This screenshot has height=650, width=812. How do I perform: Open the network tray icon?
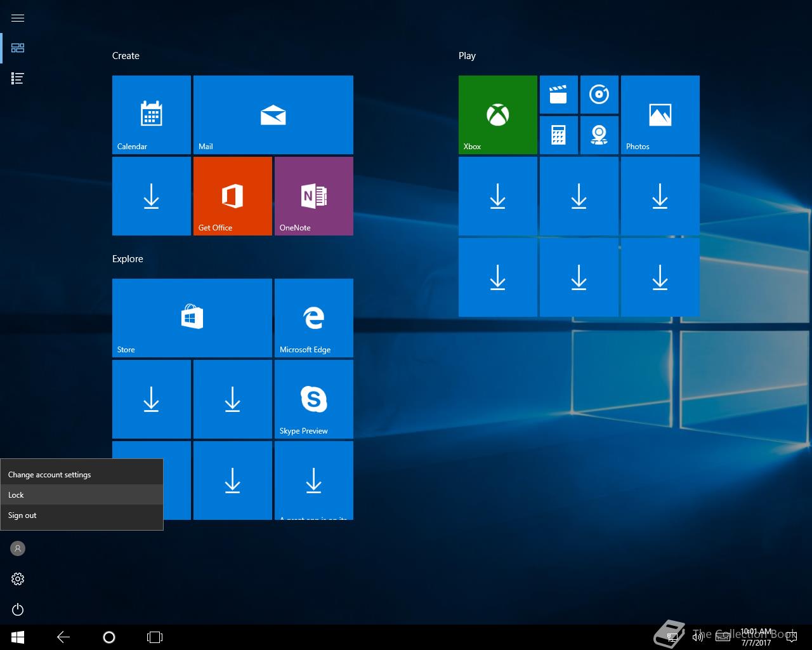click(672, 637)
